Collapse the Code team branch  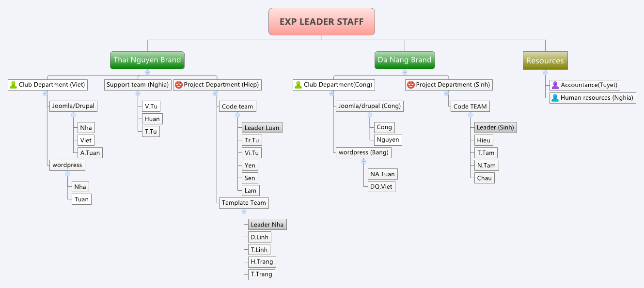pyautogui.click(x=237, y=115)
